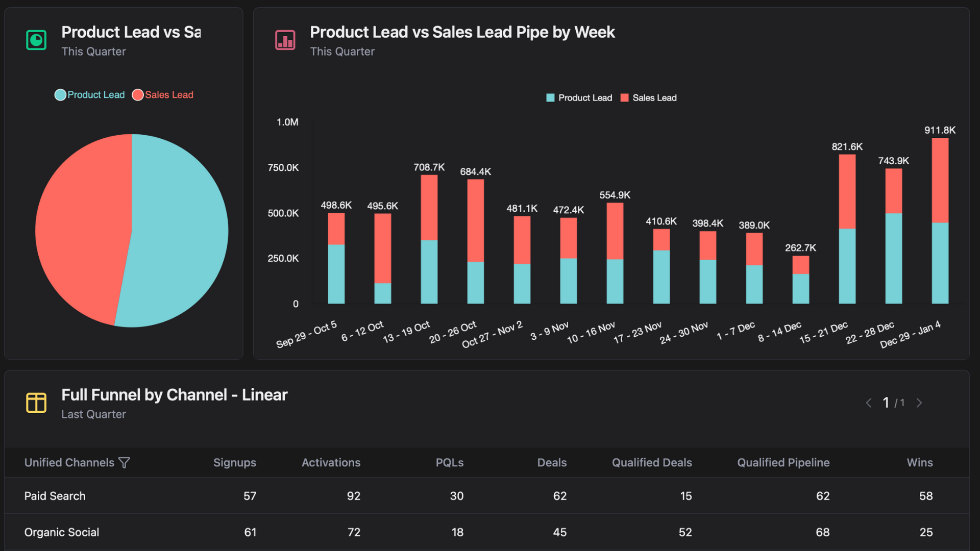980x551 pixels.
Task: Toggle Sales Lead in pie chart legend
Action: point(163,95)
